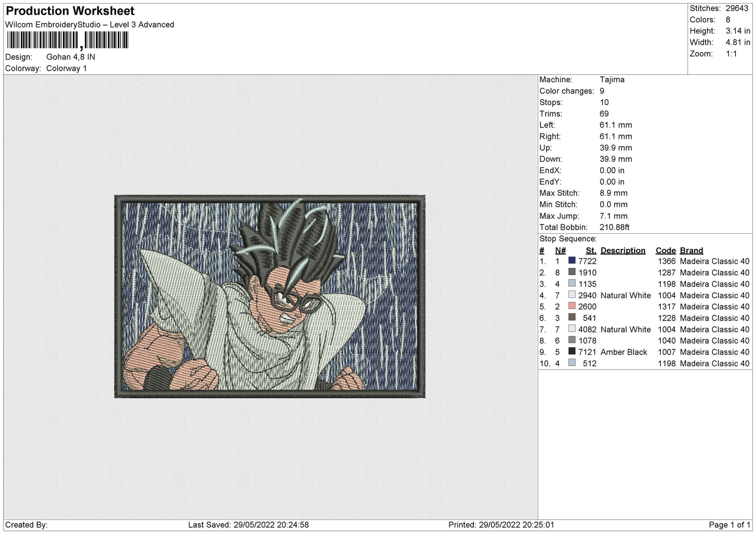The width and height of the screenshot is (756, 534).
Task: Click the Wilcom EmbroideryStudio – Level 3 Advanced line
Action: click(89, 25)
